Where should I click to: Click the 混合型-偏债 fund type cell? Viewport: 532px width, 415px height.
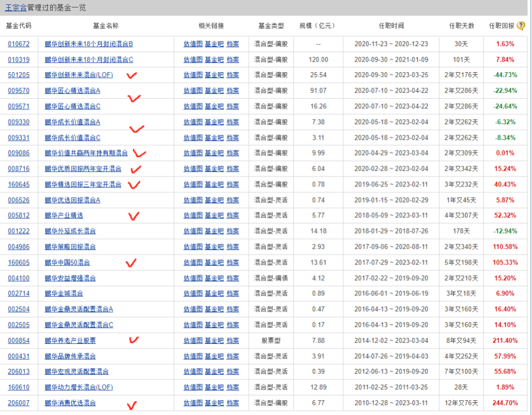(271, 278)
